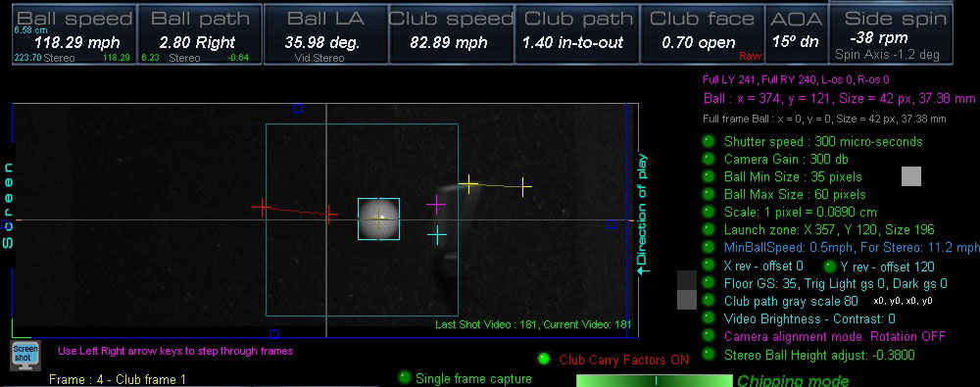This screenshot has height=387, width=980.
Task: Select the Club path readout panel
Action: coord(576,35)
